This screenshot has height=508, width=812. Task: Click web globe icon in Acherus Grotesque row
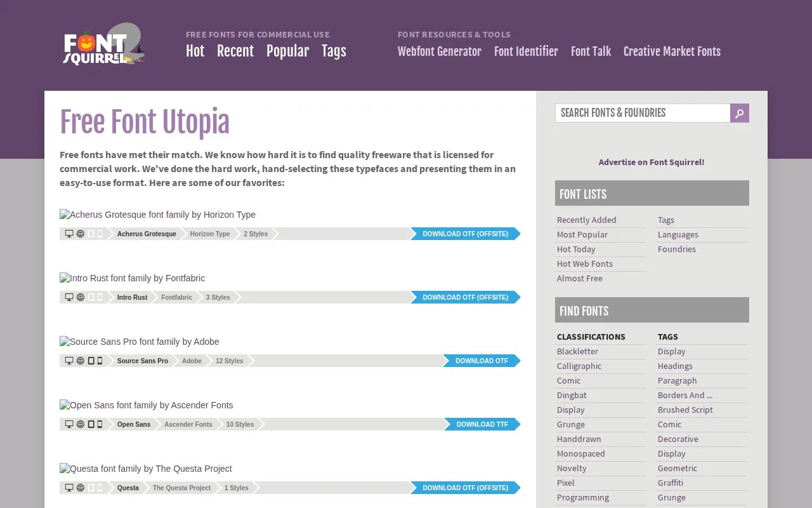[81, 234]
